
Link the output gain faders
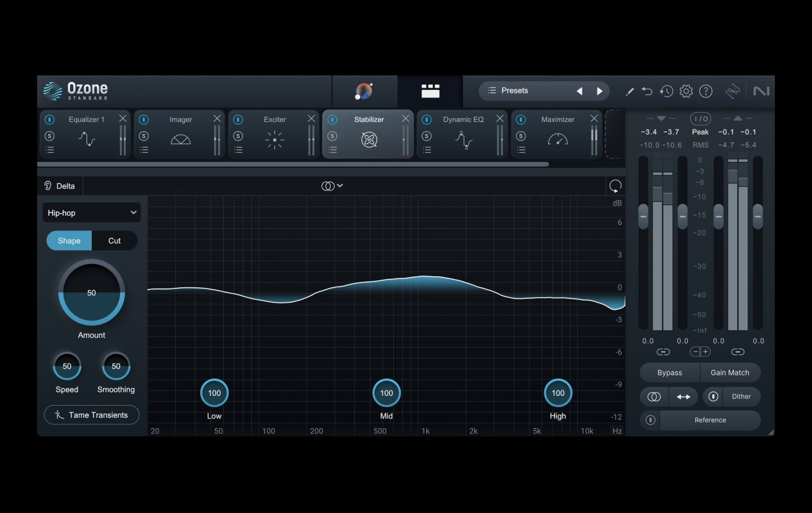pos(738,352)
